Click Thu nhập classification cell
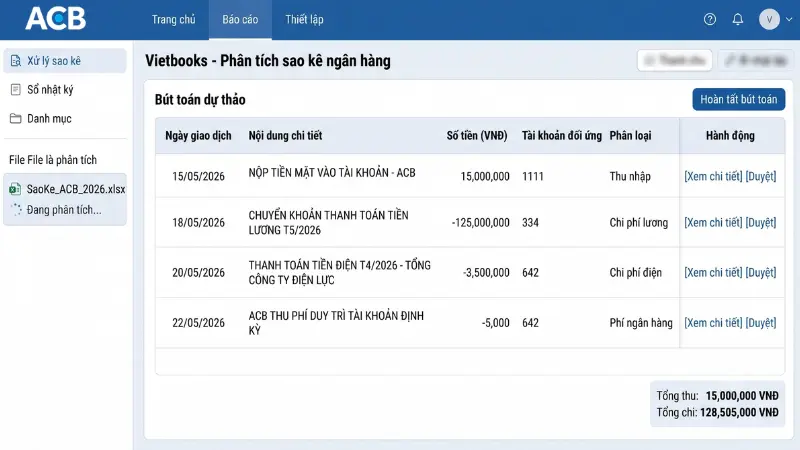Viewport: 800px width, 450px height. [x=630, y=177]
